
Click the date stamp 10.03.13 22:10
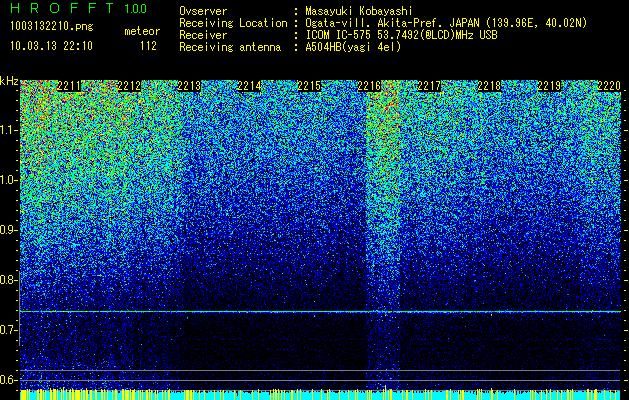pyautogui.click(x=51, y=46)
